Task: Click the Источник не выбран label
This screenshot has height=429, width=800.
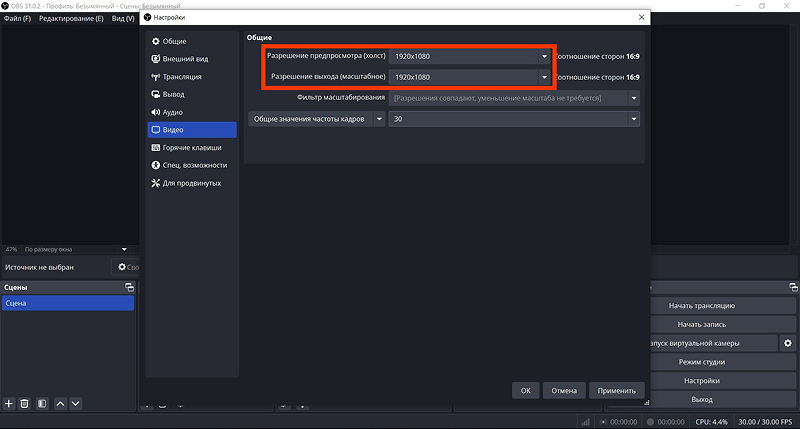Action: click(39, 267)
